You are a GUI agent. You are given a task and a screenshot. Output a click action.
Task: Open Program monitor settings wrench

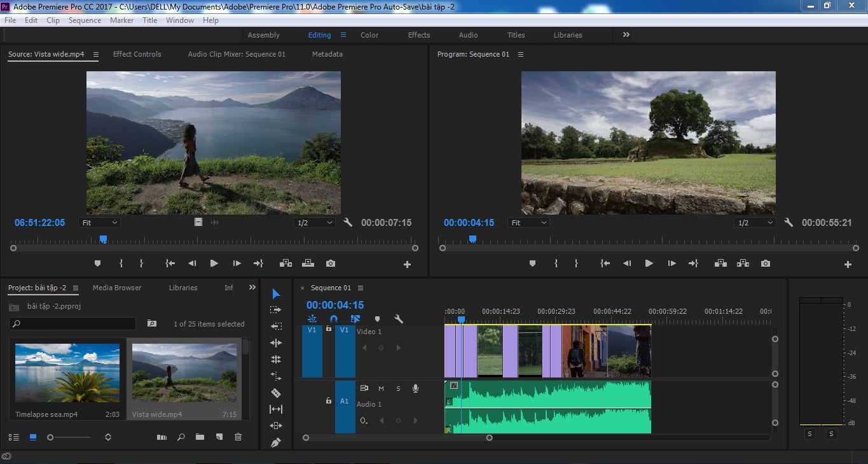coord(789,223)
